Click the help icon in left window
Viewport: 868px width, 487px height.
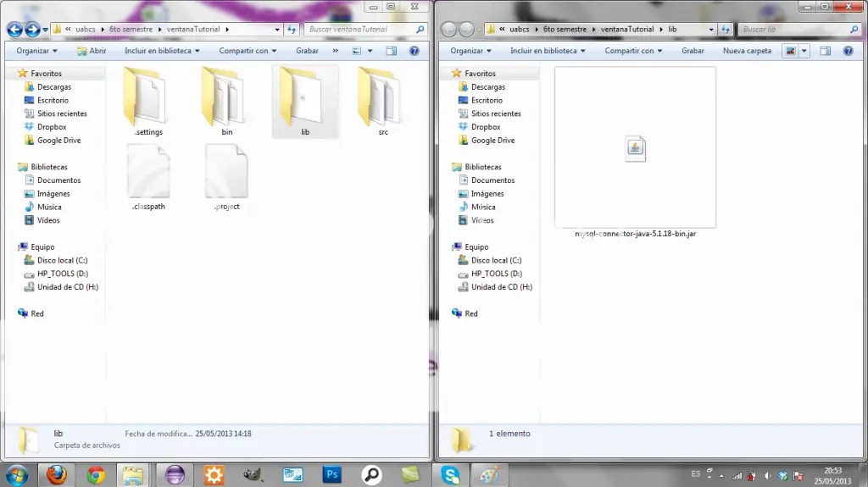[414, 51]
